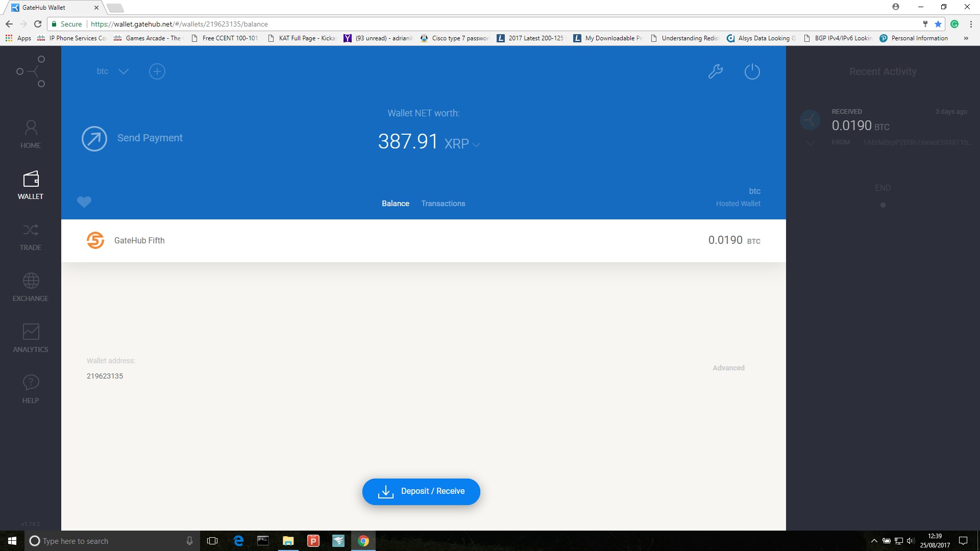
Task: Click the power sign-out icon
Action: click(752, 71)
